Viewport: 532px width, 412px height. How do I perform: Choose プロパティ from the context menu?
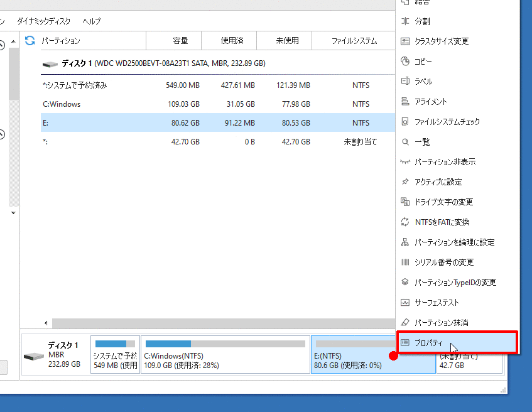click(428, 343)
